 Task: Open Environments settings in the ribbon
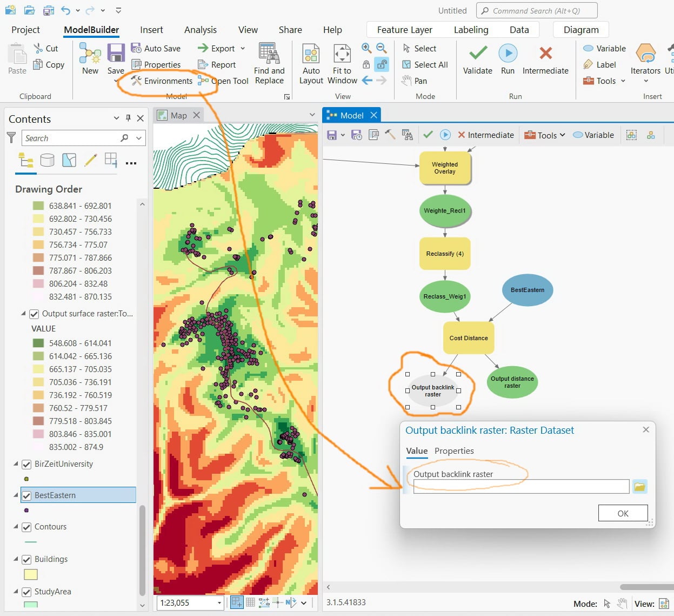pyautogui.click(x=162, y=81)
